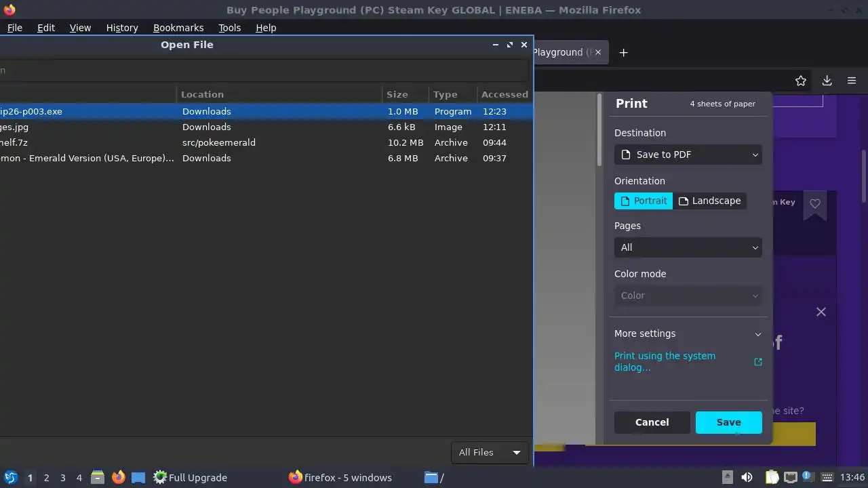This screenshot has height=488, width=868.
Task: Sort files by Size column header
Action: (406, 94)
